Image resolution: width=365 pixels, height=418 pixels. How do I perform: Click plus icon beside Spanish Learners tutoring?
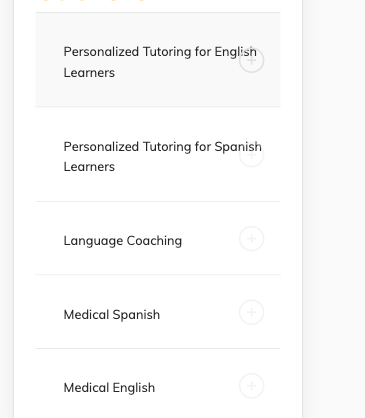tap(252, 155)
